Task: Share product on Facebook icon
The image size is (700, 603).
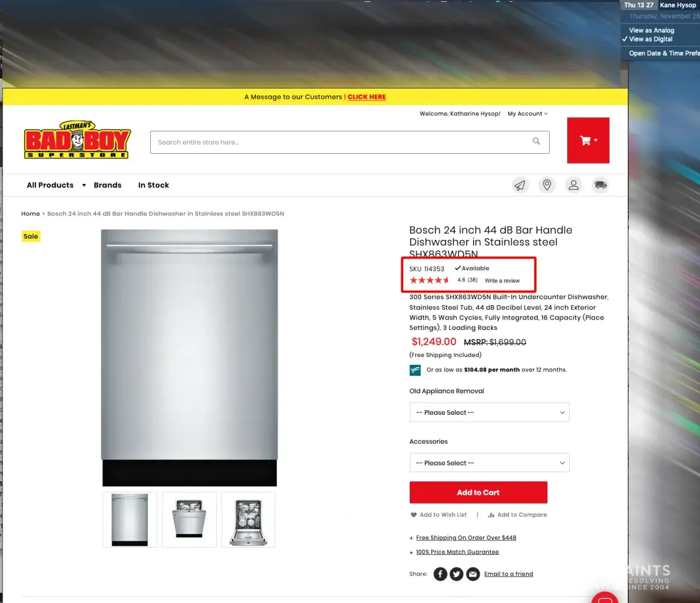Action: [440, 574]
